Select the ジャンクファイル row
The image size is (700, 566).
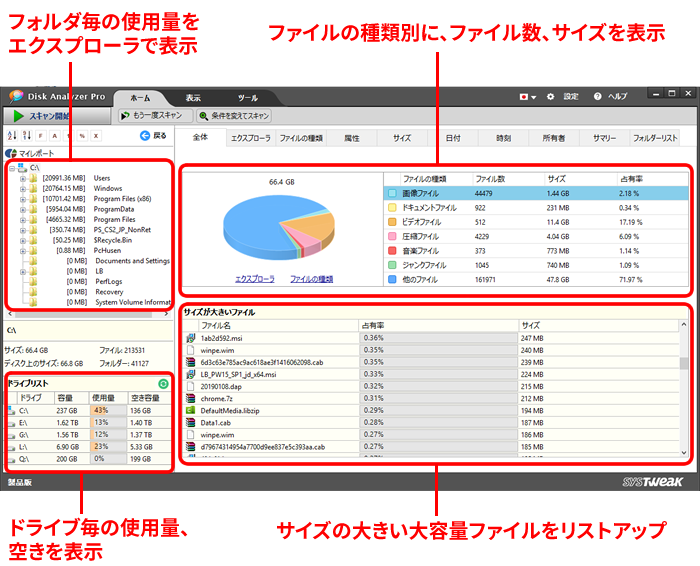[x=536, y=265]
